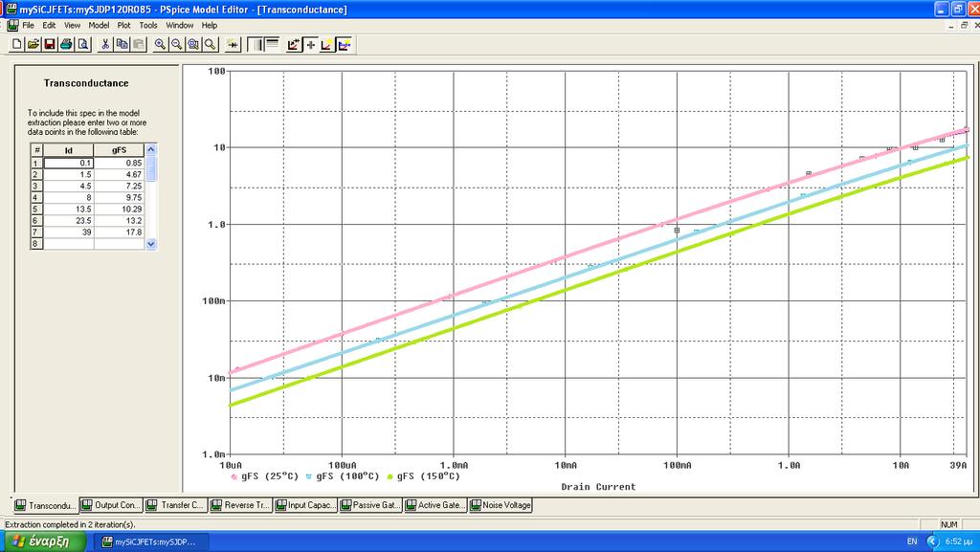Click the gFS (100°C) blue legend entry
Screen dimensions: 980x552
343,476
